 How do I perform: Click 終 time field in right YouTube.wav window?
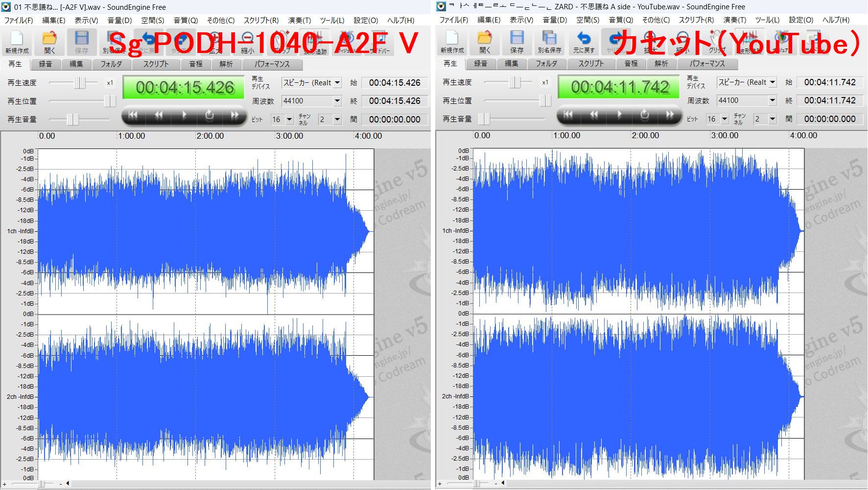(830, 100)
